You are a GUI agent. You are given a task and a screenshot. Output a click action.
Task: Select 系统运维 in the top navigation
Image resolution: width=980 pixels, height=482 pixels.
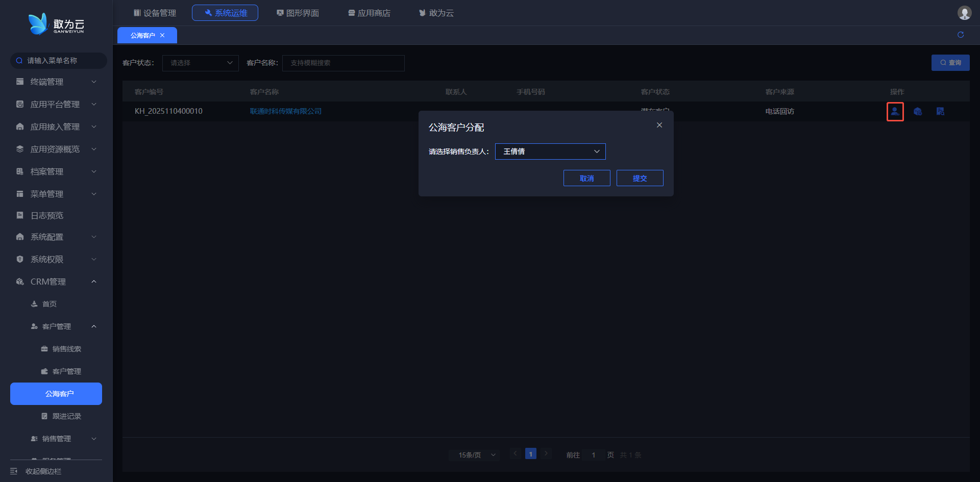click(225, 13)
